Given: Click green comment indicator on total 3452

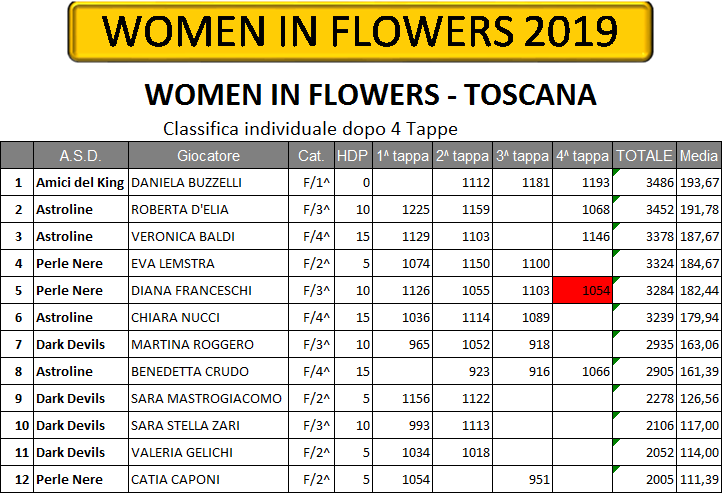Looking at the screenshot, I should (x=615, y=199).
